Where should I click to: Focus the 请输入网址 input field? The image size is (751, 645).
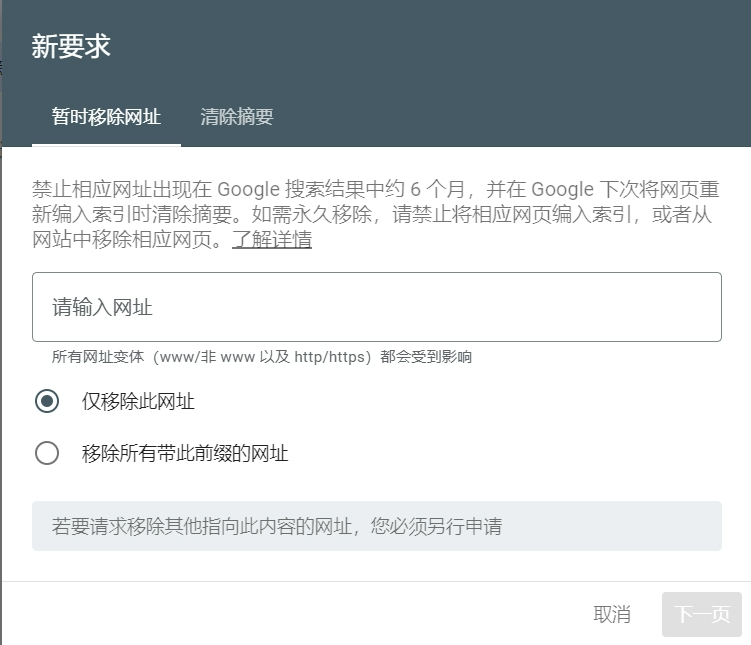tap(376, 307)
